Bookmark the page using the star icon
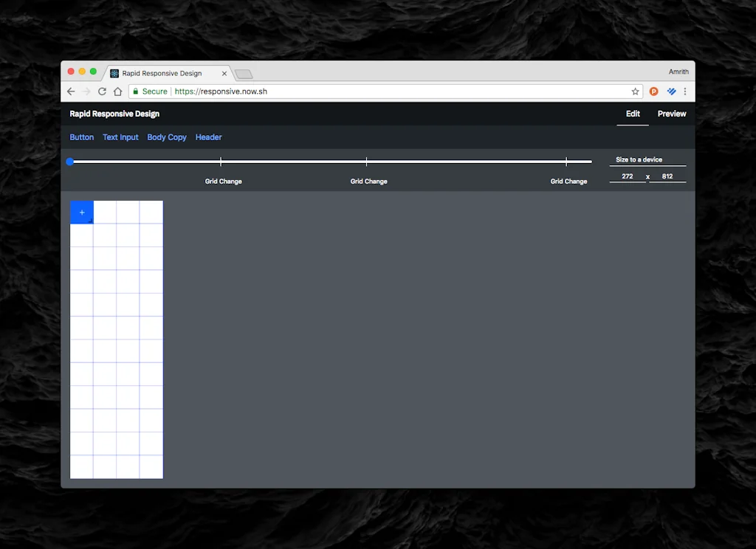Viewport: 756px width, 549px height. click(635, 91)
